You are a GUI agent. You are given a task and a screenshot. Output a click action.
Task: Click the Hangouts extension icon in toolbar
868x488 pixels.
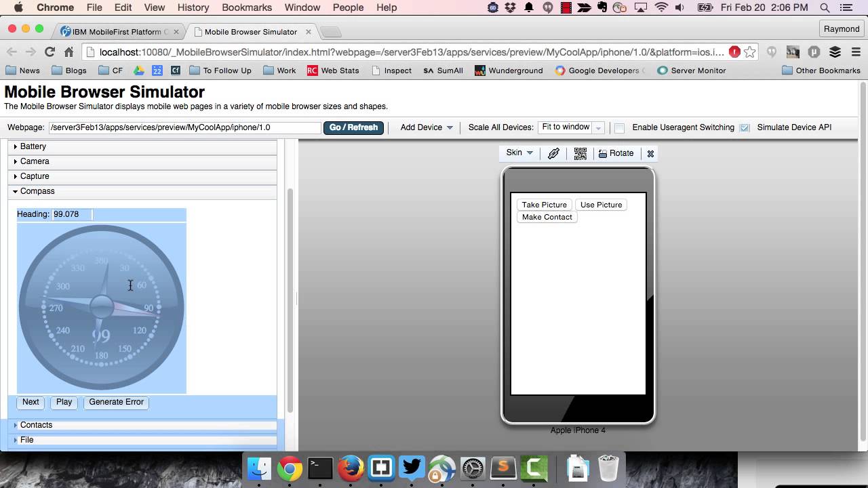tap(772, 52)
